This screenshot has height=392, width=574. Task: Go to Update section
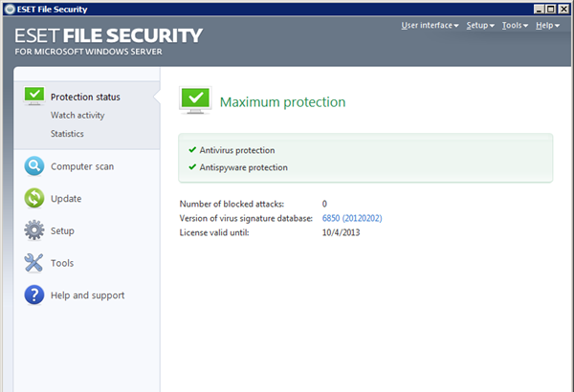tap(66, 199)
